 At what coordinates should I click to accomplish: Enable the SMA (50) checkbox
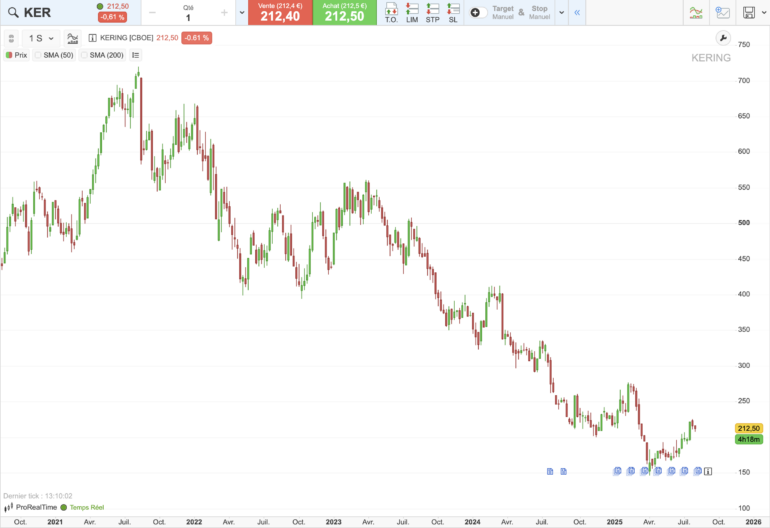(38, 55)
